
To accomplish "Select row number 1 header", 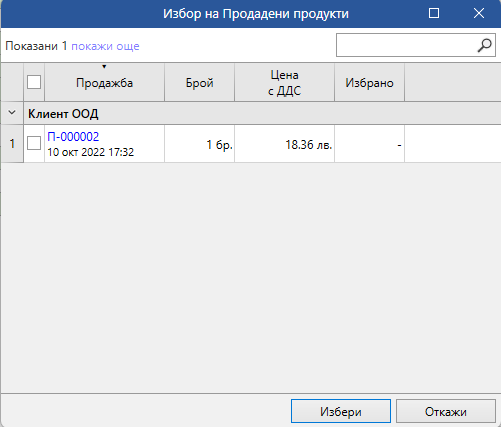I will [12, 144].
